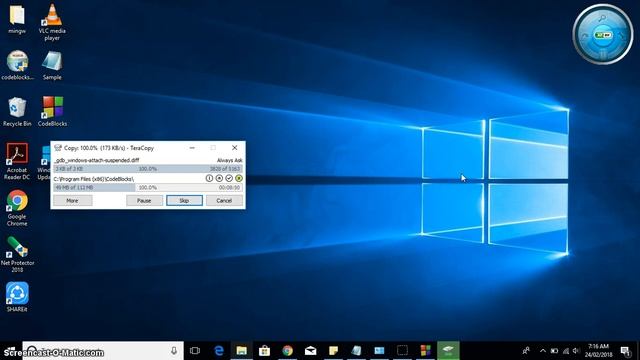Click the TeraCopy circle-dot icon
This screenshot has height=360, width=640.
219,178
